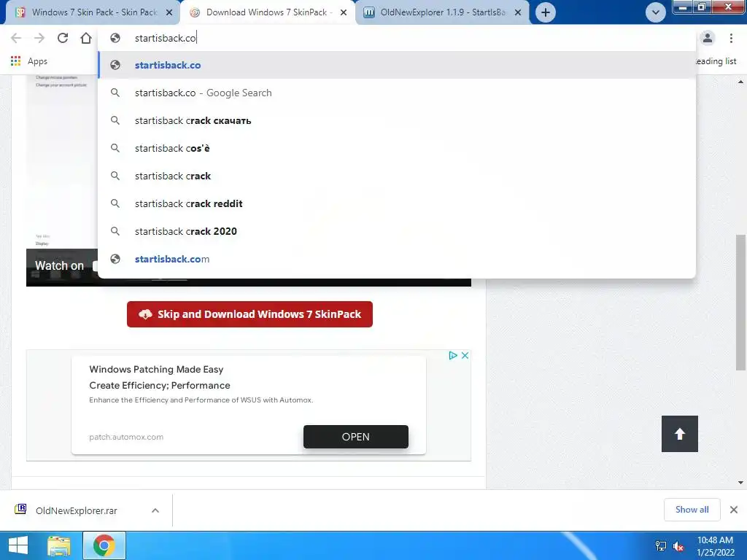The image size is (747, 560).
Task: Click the page vertical scrollbar thumb
Action: [740, 303]
